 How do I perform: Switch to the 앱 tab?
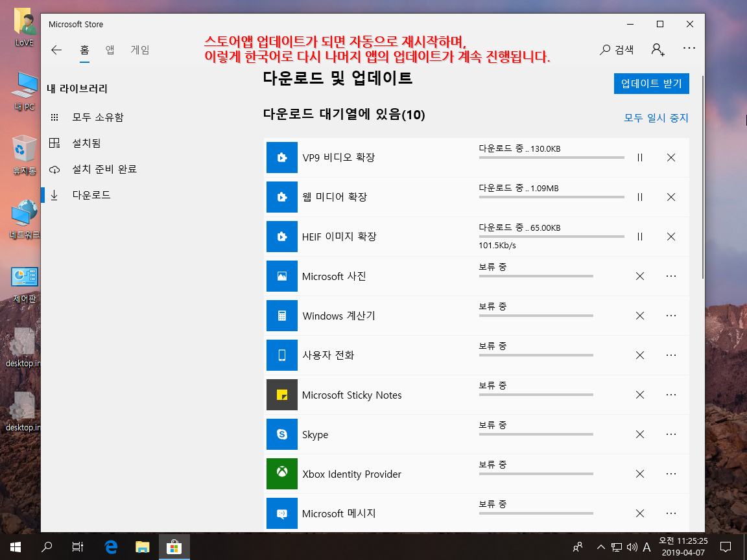pyautogui.click(x=110, y=50)
